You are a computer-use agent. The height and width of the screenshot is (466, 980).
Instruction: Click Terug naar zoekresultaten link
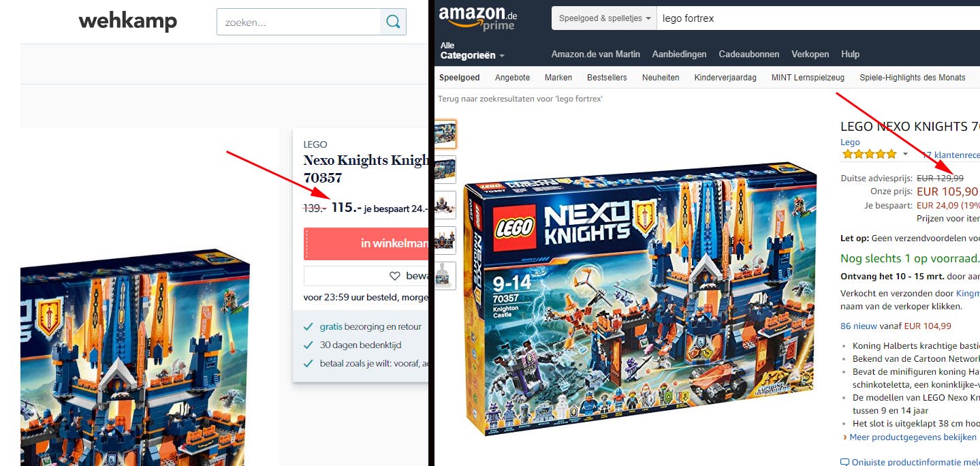click(x=520, y=99)
